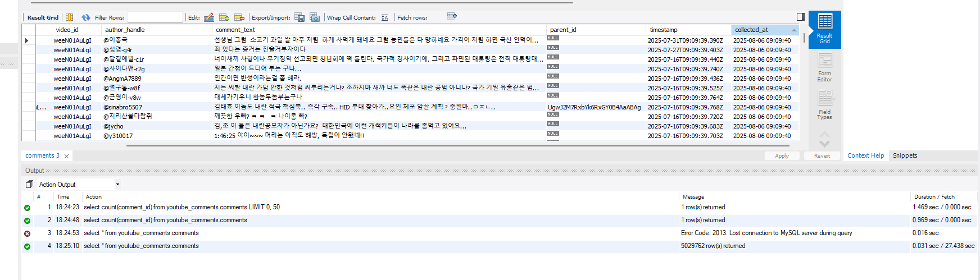Switch to the Context Help tab
Screen dimensions: 980x280
pos(865,155)
